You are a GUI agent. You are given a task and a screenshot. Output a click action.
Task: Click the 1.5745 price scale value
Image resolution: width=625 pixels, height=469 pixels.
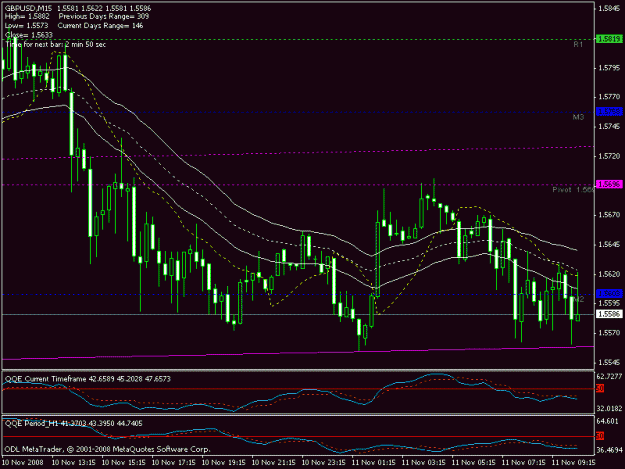(609, 126)
